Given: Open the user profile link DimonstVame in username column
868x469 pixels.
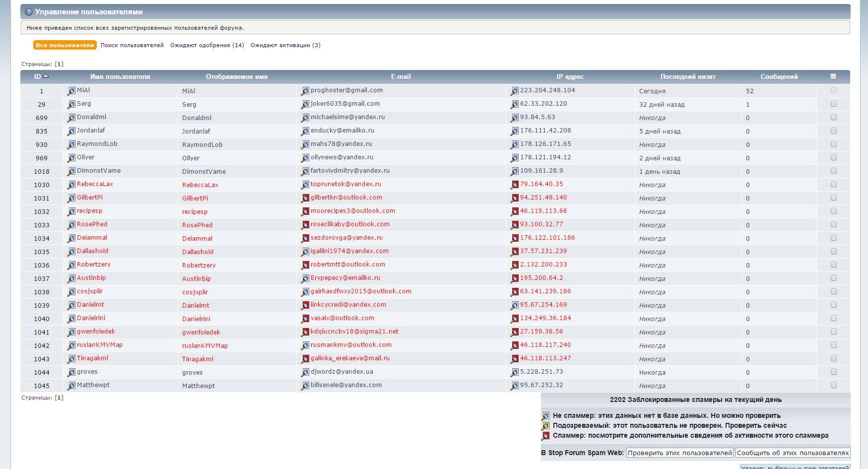Looking at the screenshot, I should [99, 171].
